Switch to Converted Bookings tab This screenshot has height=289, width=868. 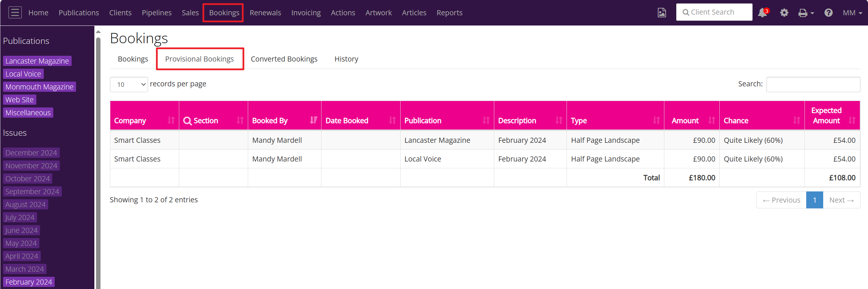pos(284,59)
